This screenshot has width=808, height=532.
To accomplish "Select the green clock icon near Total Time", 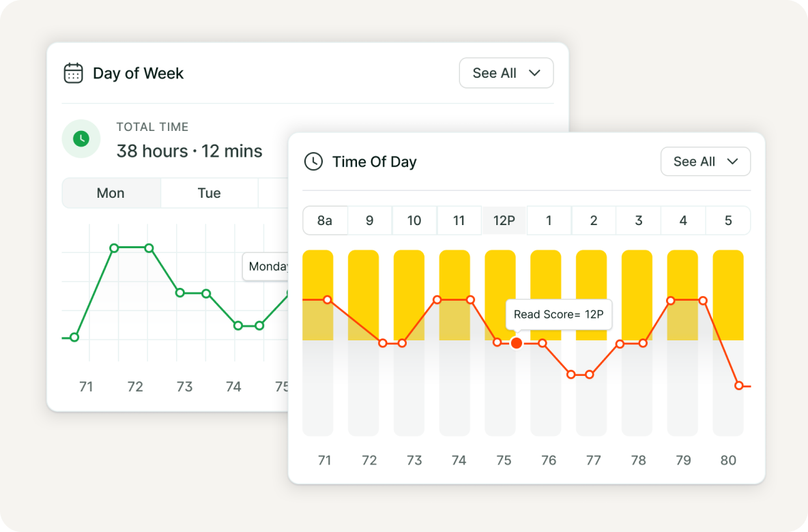I will coord(81,138).
